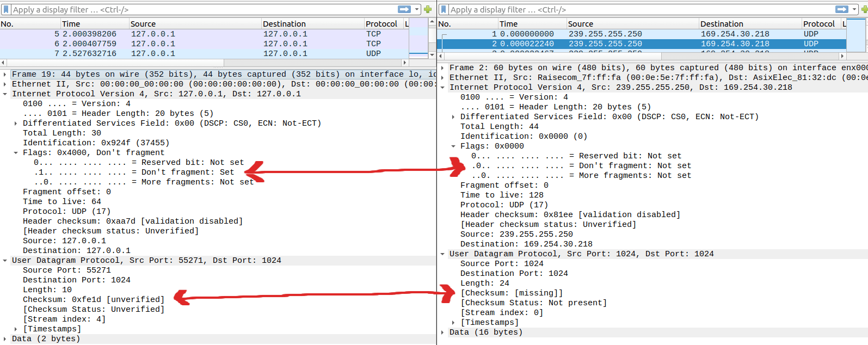Screen dimensions: 868x345
Task: Sort by Source column in left window
Action: coord(195,23)
